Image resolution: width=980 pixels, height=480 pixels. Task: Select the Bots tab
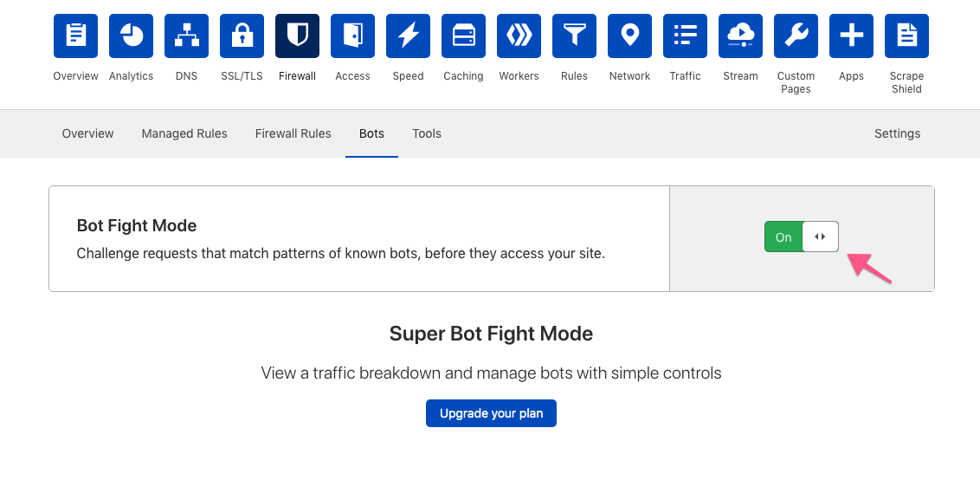click(372, 133)
